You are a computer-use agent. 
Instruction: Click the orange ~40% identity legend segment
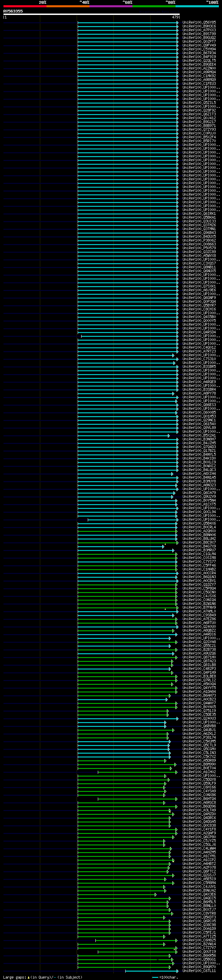[x=68, y=6]
